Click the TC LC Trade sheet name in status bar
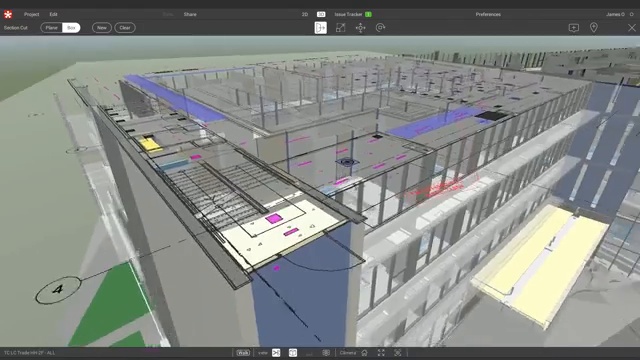640x360 pixels. (x=29, y=353)
